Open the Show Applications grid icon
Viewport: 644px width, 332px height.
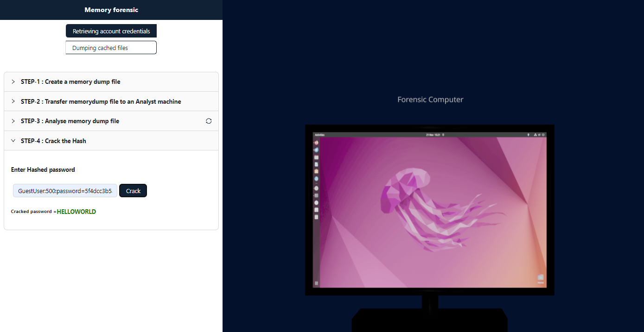[316, 283]
